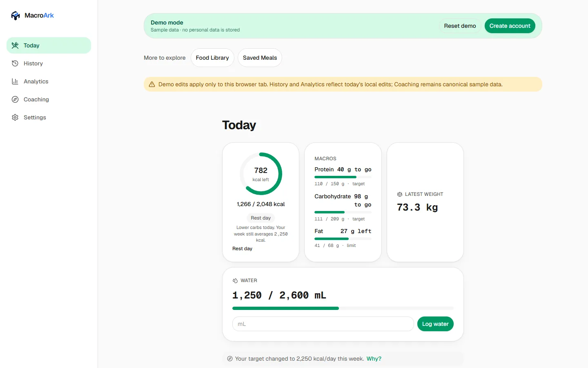Click the Fat progress bar

(x=343, y=239)
